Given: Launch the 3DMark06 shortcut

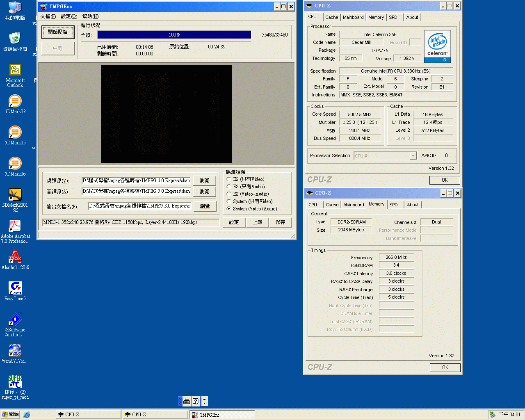Looking at the screenshot, I should (15, 166).
